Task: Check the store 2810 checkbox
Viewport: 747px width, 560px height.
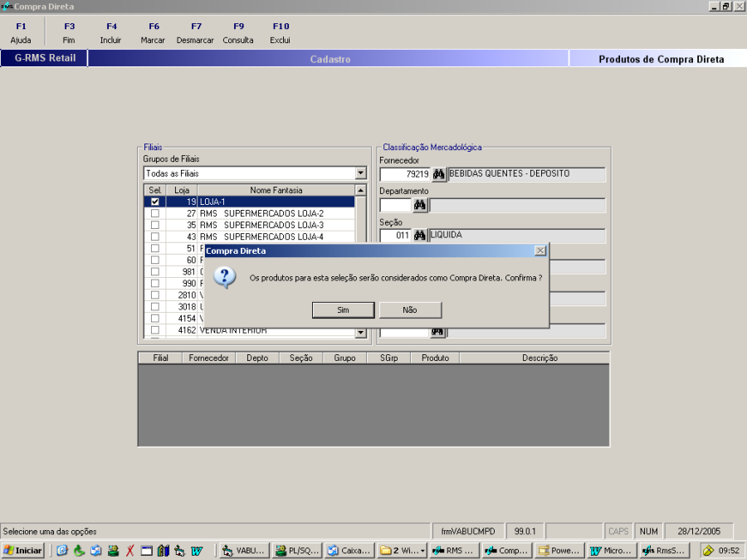Action: click(x=155, y=295)
